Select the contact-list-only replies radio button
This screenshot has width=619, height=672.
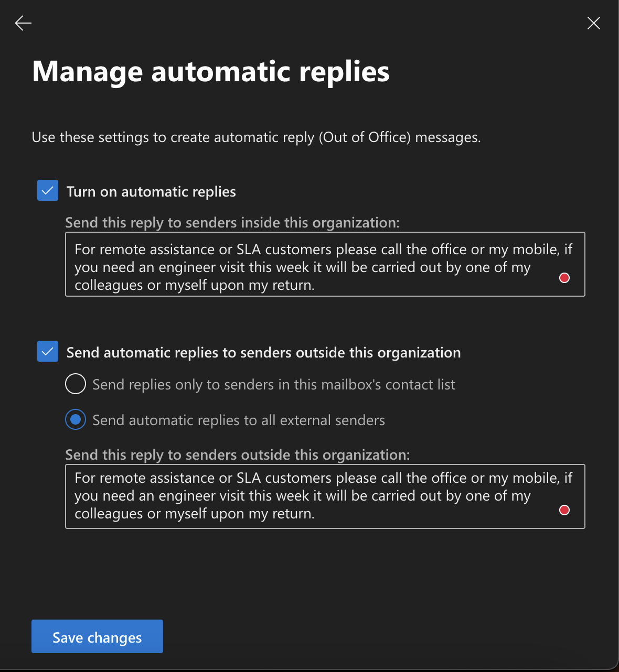point(76,384)
